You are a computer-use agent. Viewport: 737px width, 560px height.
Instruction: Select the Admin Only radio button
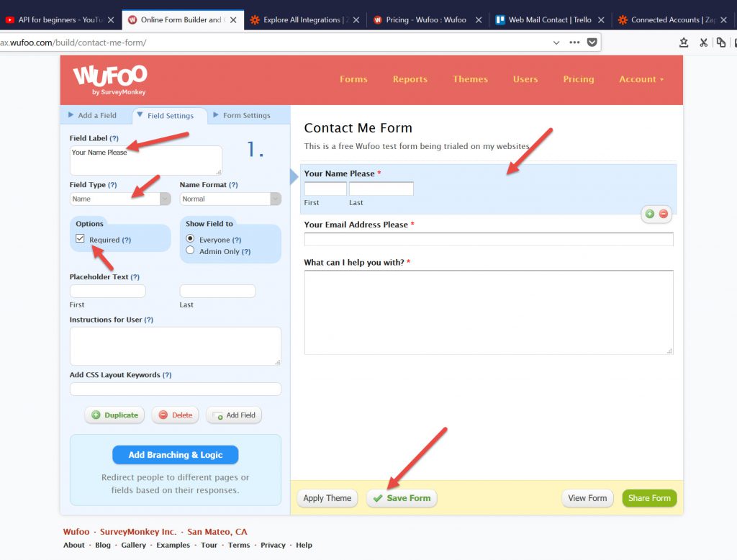(191, 250)
